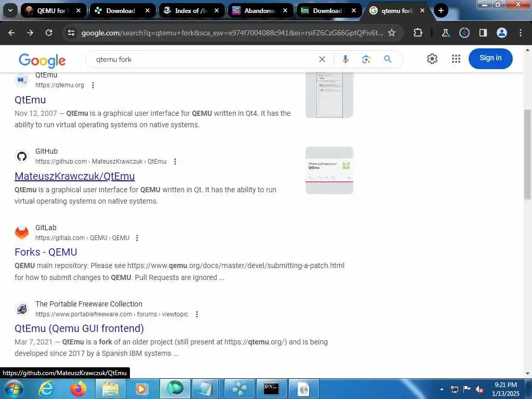532x399 pixels.
Task: Clear the search box text
Action: [322, 59]
